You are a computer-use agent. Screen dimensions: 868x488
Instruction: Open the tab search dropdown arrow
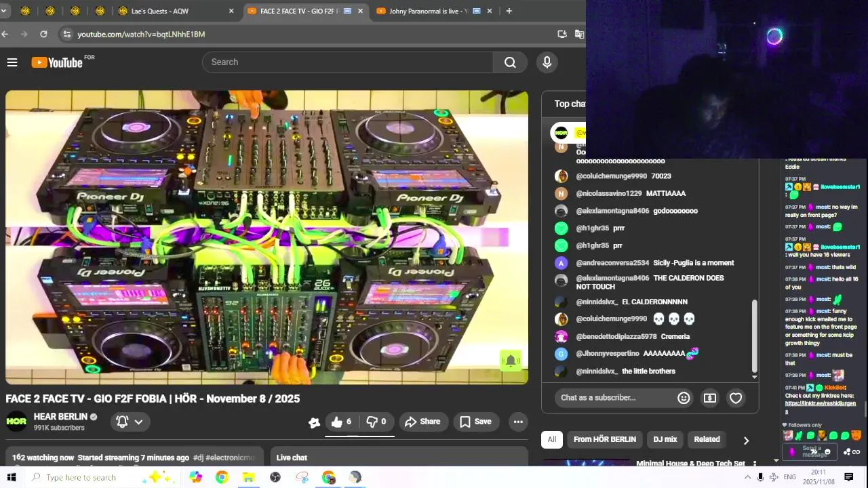tap(3, 11)
